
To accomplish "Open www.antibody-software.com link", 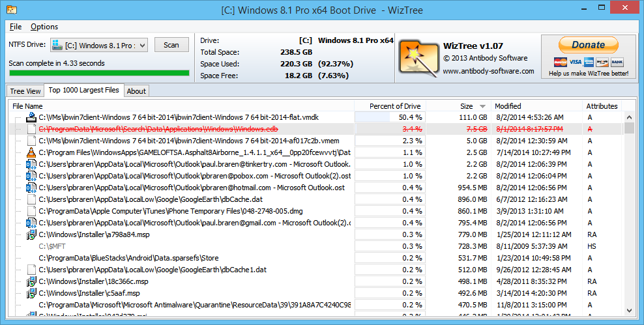I will (488, 71).
